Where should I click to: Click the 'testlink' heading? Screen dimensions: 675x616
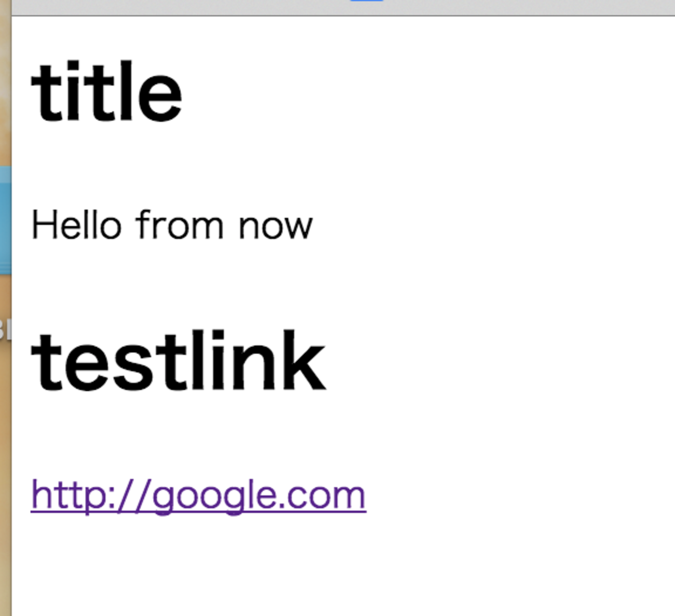[178, 362]
